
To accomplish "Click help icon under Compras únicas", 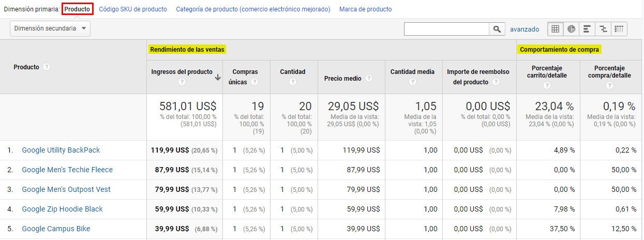I will pyautogui.click(x=254, y=82).
